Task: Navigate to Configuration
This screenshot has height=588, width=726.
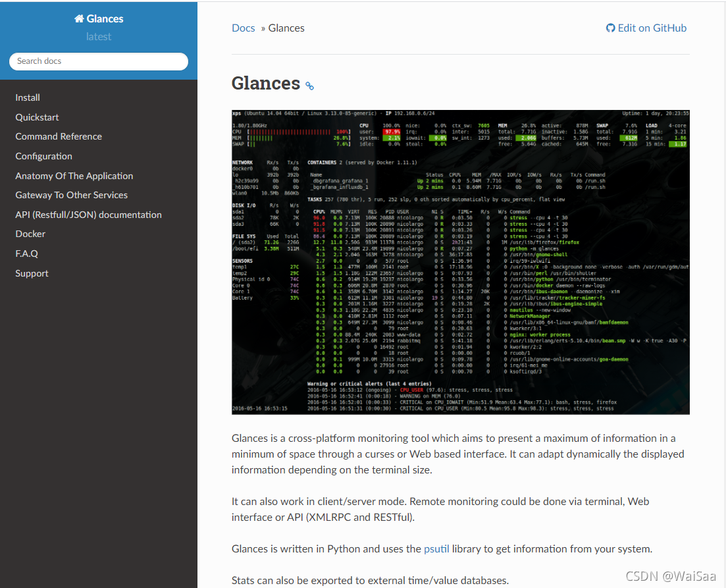Action: pyautogui.click(x=44, y=156)
